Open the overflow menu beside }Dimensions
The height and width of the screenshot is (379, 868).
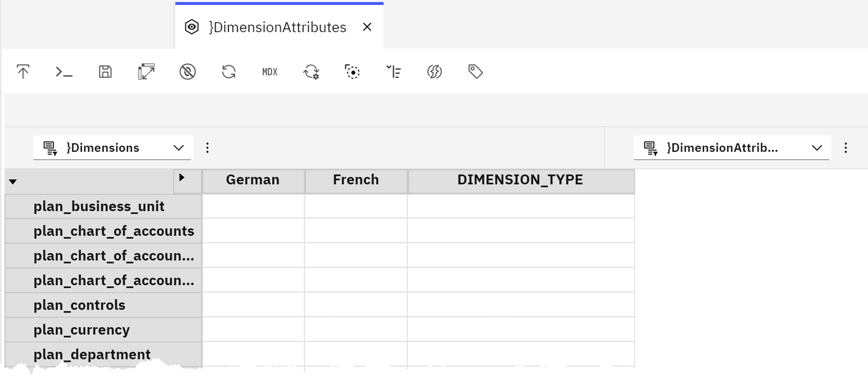(208, 147)
